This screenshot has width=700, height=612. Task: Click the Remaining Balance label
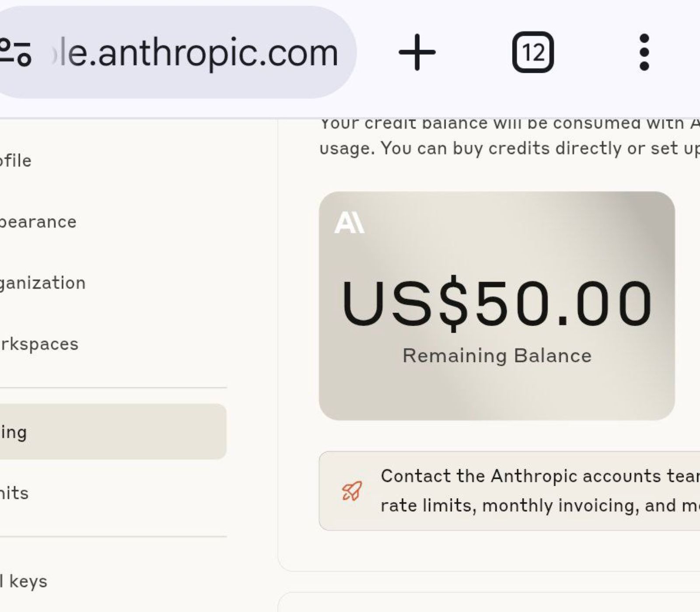(497, 356)
